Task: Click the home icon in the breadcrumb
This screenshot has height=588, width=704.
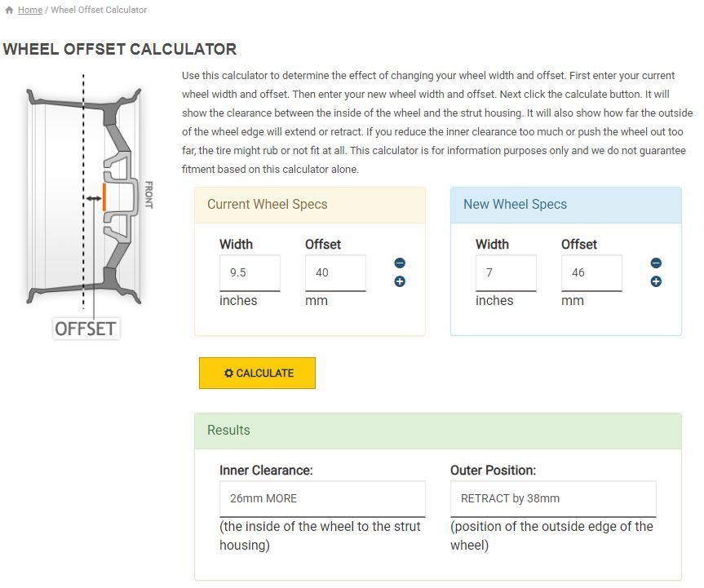Action: (9, 11)
